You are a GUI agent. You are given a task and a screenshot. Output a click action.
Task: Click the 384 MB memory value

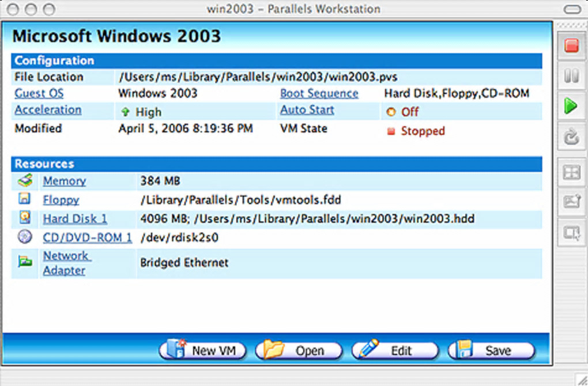point(160,181)
